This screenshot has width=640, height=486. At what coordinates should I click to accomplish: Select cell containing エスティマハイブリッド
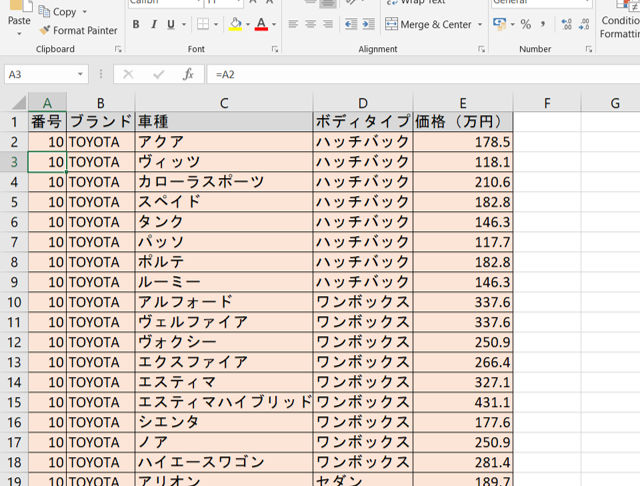(x=224, y=402)
